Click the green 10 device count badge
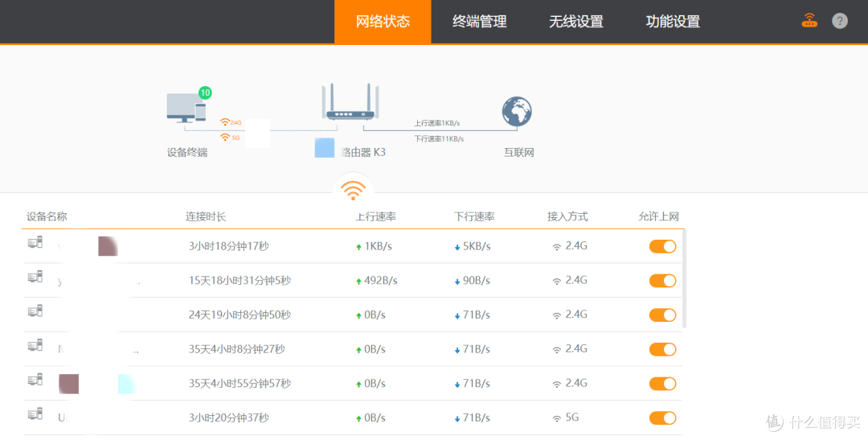 (205, 93)
